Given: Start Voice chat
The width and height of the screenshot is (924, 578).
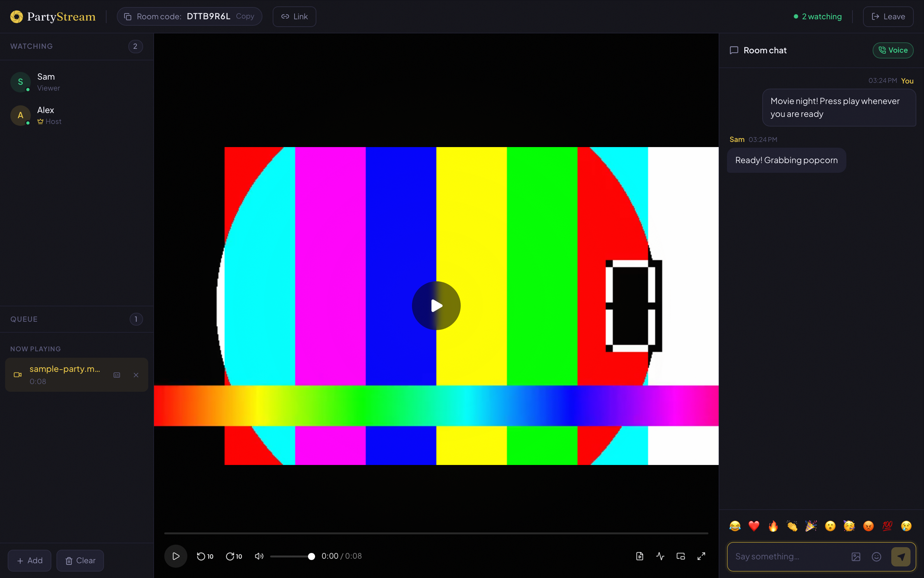Looking at the screenshot, I should coord(893,50).
